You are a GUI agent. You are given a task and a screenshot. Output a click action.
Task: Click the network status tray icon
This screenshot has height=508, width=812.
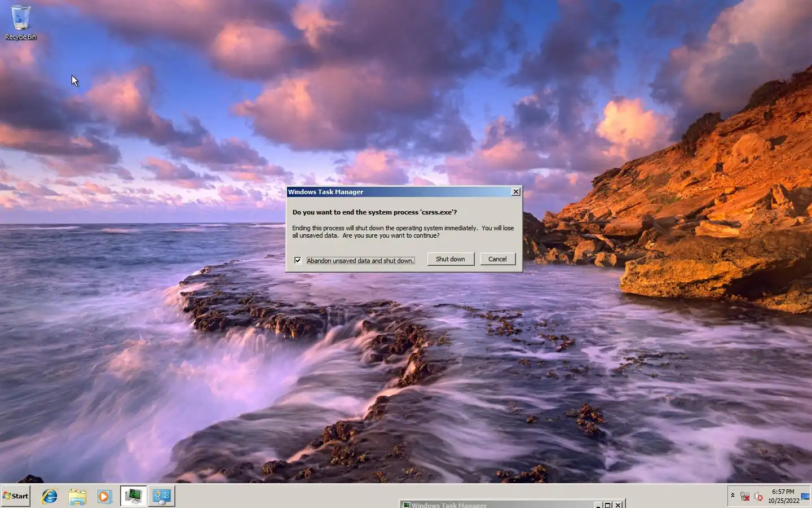coord(745,497)
